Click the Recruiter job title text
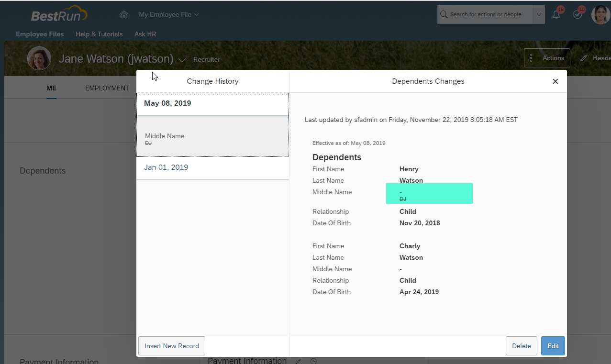The height and width of the screenshot is (364, 611). point(207,59)
